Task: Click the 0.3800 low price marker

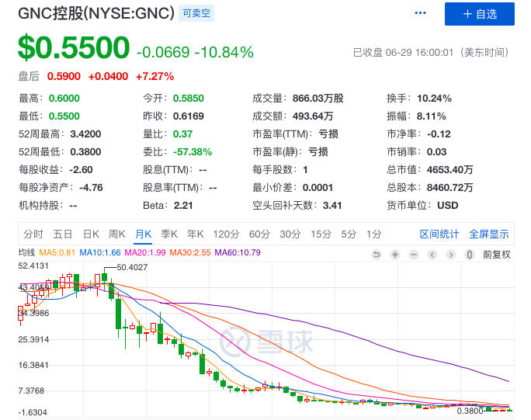Action: click(470, 411)
